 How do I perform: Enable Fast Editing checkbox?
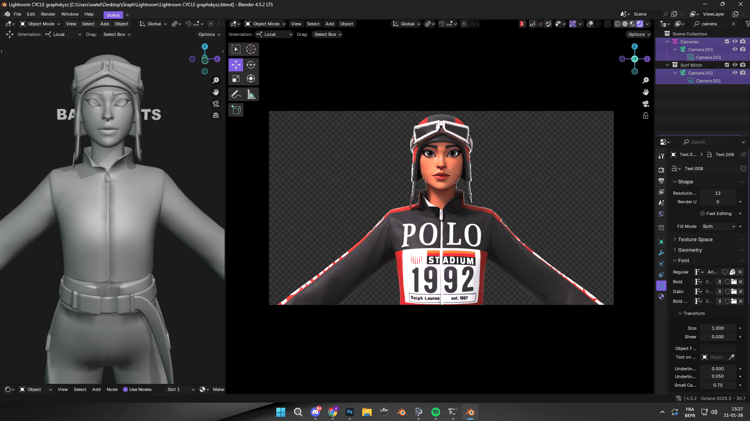[703, 213]
